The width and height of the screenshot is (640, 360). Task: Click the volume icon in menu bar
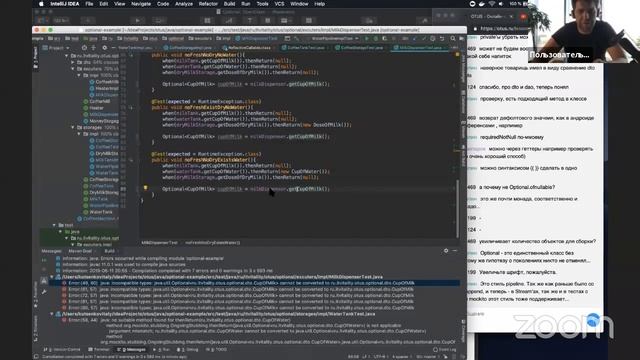click(x=501, y=4)
